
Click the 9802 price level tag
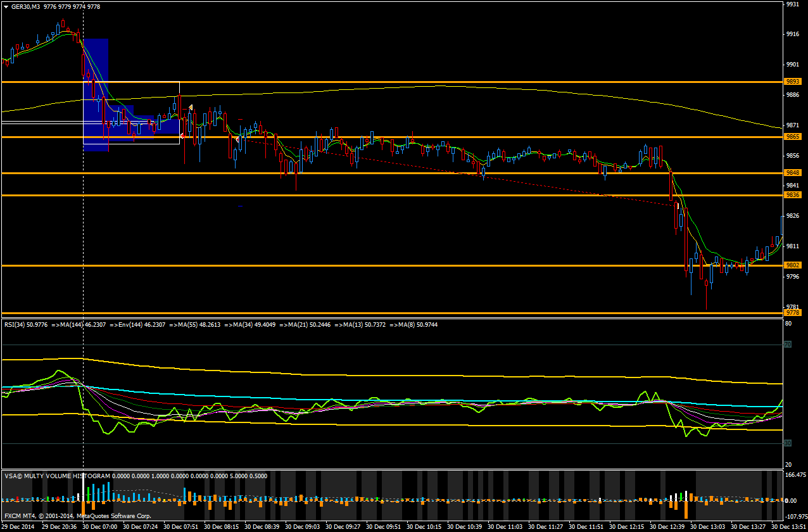point(792,265)
